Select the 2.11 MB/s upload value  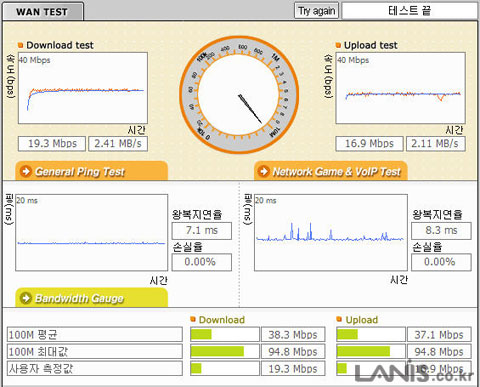point(436,144)
